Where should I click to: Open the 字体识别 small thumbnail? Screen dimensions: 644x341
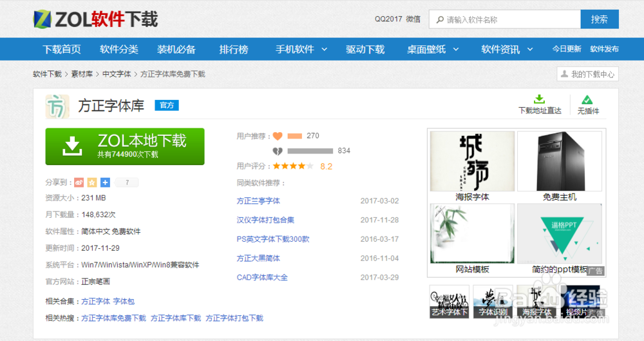493,302
